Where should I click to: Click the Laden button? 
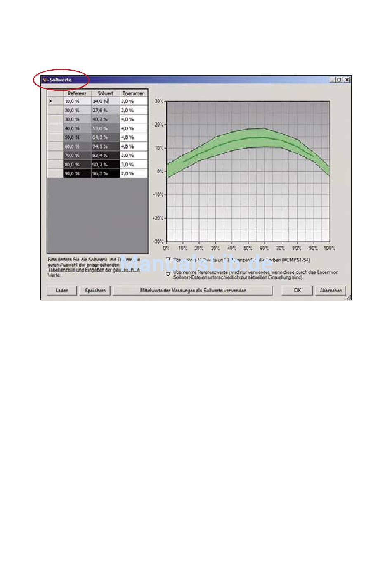pos(62,290)
